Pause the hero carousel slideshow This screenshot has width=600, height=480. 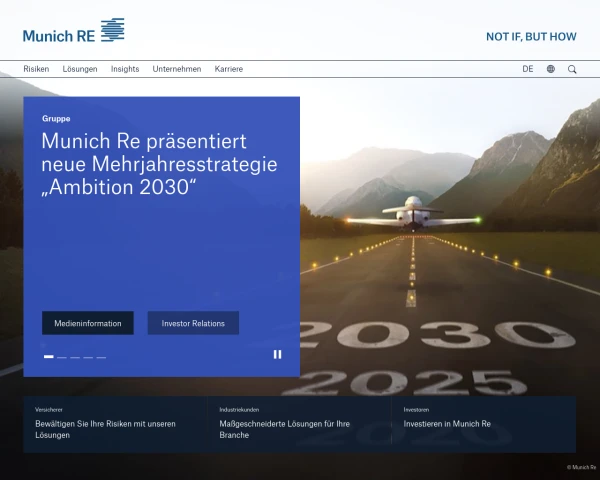277,354
